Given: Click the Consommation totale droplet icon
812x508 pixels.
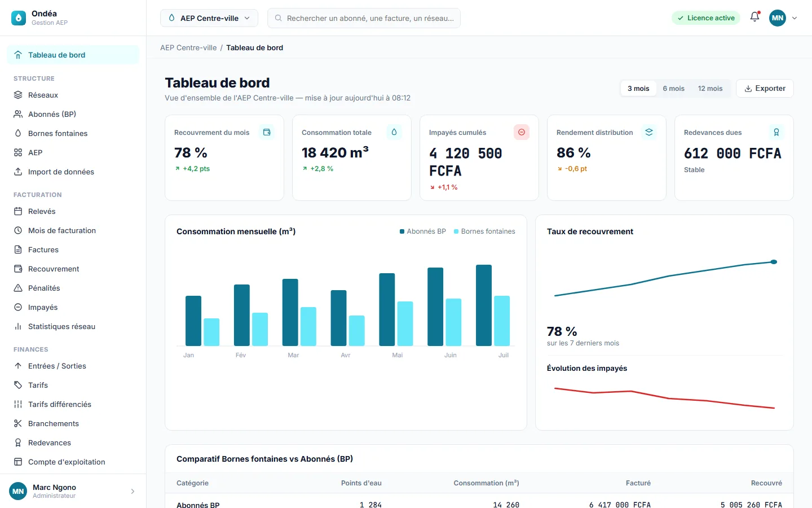Looking at the screenshot, I should [394, 132].
